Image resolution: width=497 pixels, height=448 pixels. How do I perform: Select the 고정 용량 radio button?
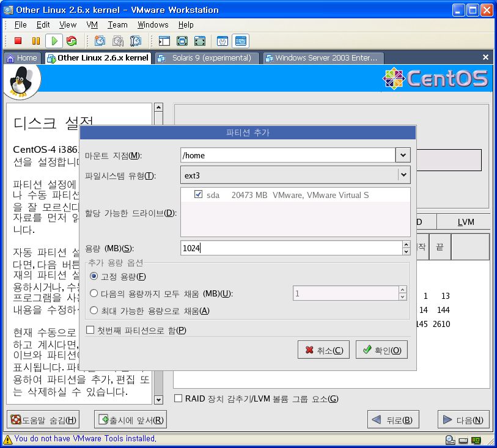[x=94, y=276]
